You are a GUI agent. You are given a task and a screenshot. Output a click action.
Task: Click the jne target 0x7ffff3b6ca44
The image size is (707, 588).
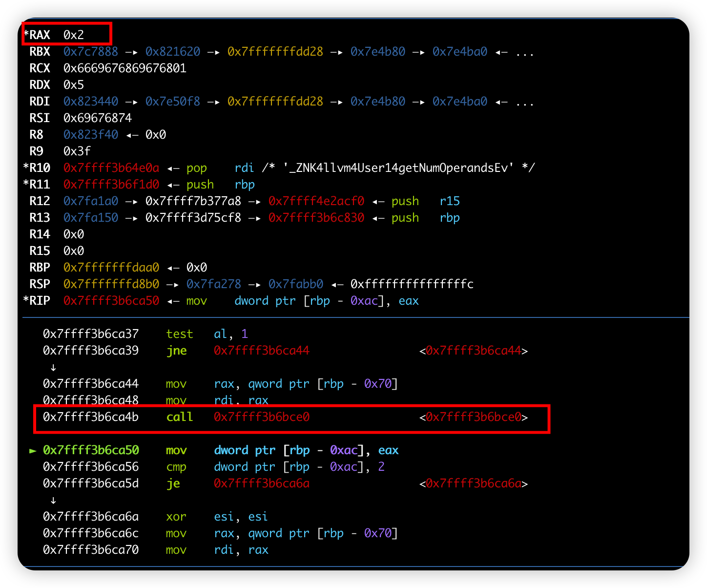(262, 351)
